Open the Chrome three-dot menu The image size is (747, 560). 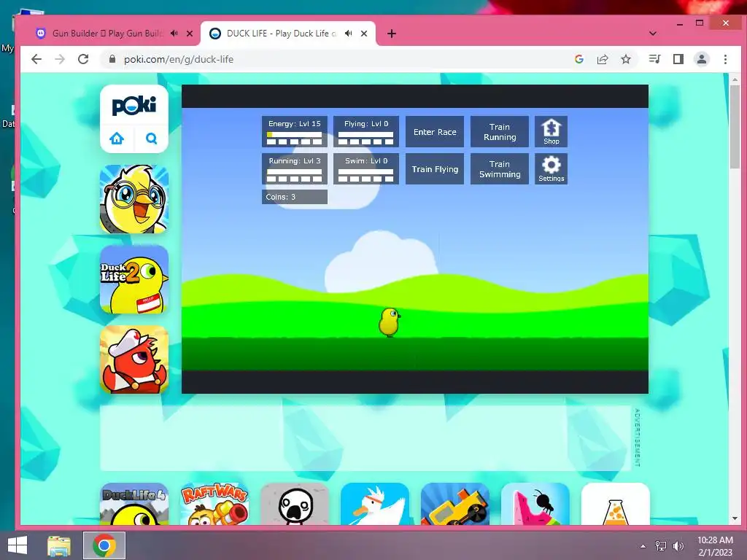(x=725, y=59)
